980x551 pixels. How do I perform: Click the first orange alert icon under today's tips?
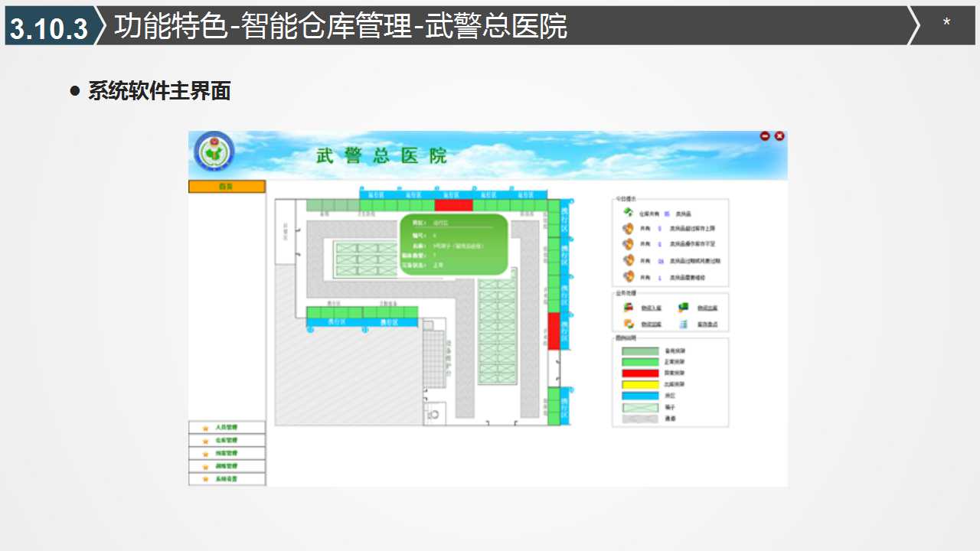pyautogui.click(x=628, y=228)
